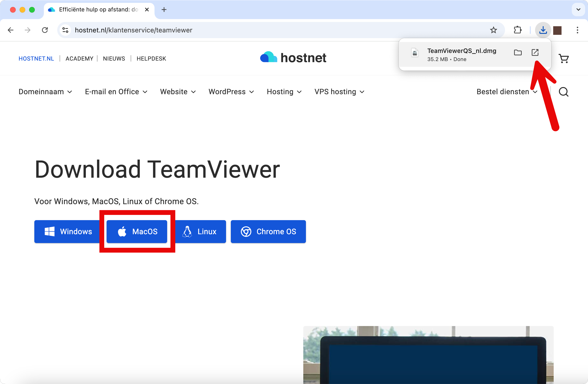Viewport: 588px width, 384px height.
Task: Download TeamViewer for Chrome OS
Action: (x=268, y=232)
